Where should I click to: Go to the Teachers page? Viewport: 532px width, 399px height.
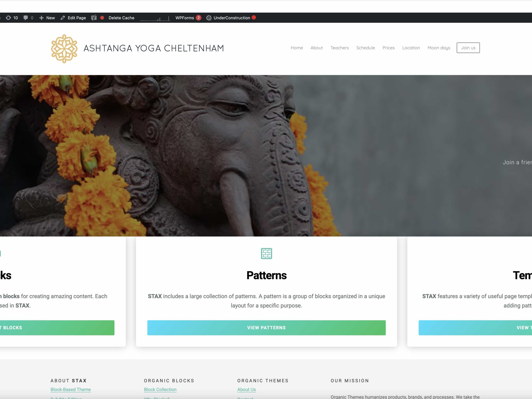tap(339, 48)
